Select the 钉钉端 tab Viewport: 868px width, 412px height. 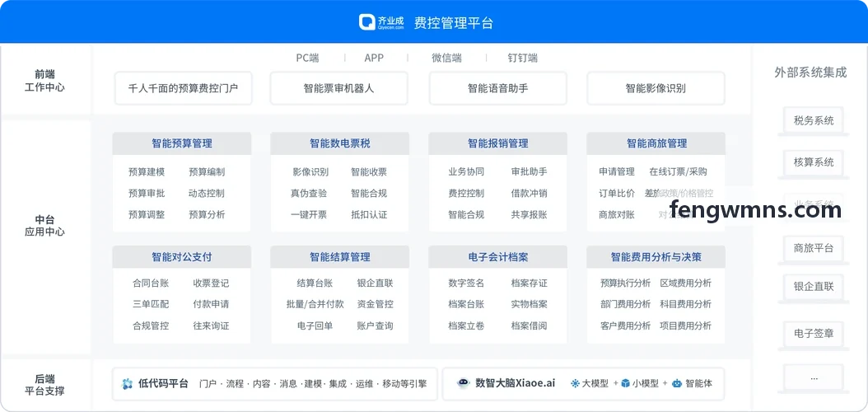coord(523,58)
